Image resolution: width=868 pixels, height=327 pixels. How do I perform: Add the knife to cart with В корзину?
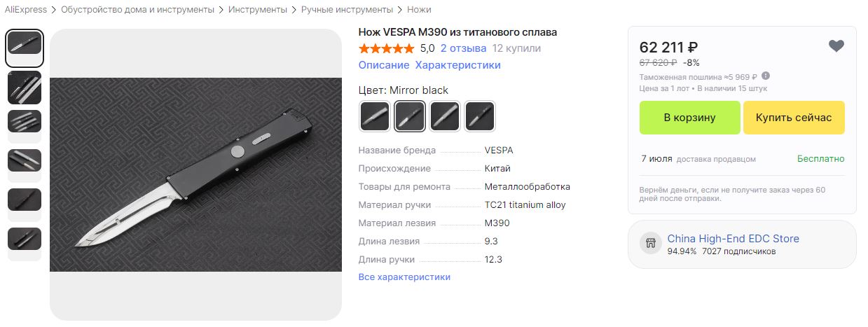[690, 118]
